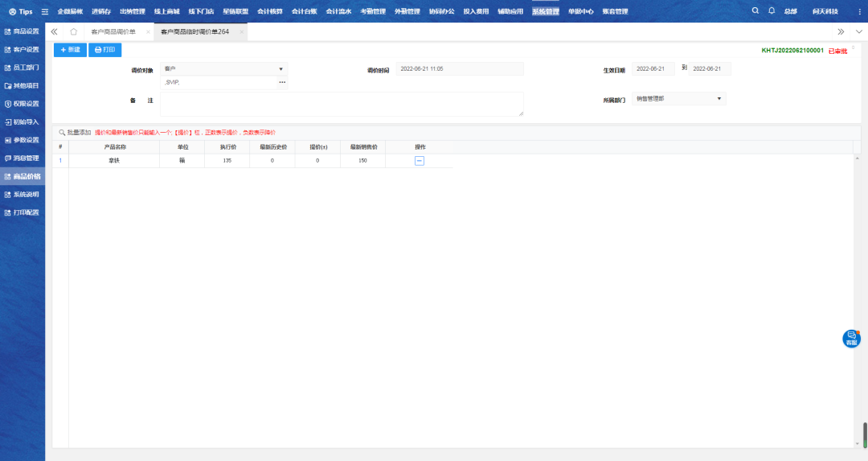Click 批量添加 to add products in bulk
This screenshot has width=868, height=461.
click(x=75, y=132)
